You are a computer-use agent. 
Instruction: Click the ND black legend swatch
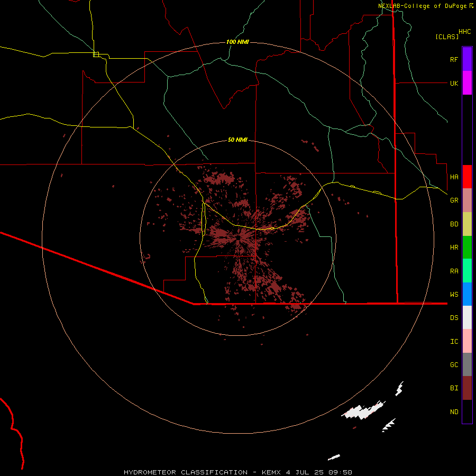point(467,411)
